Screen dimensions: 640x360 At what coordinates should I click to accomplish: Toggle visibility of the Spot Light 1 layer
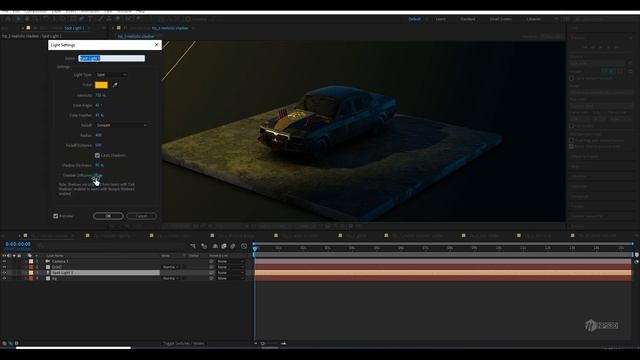coord(4,273)
